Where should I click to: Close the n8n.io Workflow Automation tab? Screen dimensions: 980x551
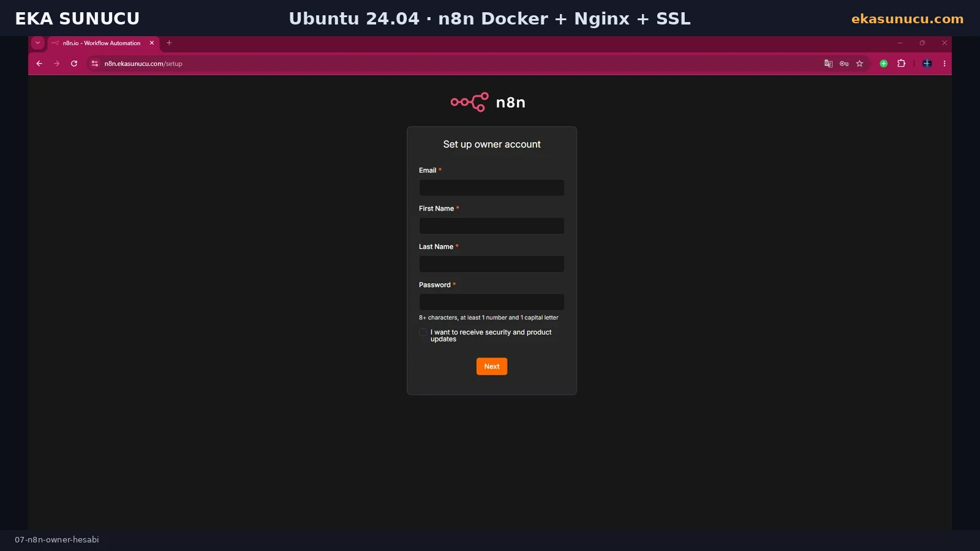pyautogui.click(x=152, y=43)
